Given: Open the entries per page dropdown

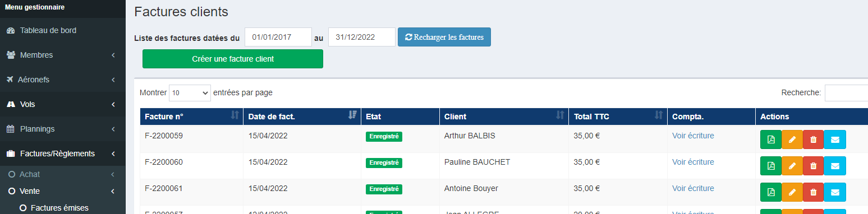Looking at the screenshot, I should coord(190,92).
